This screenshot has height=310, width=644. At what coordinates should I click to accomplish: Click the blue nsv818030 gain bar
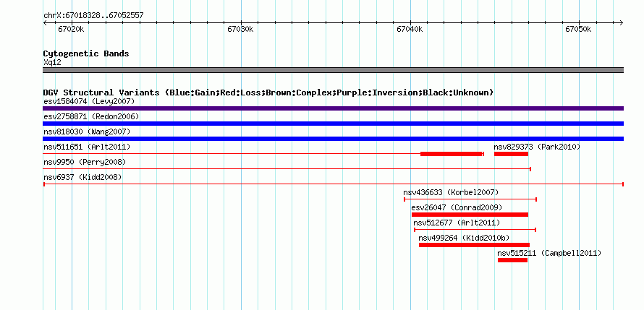coord(333,139)
